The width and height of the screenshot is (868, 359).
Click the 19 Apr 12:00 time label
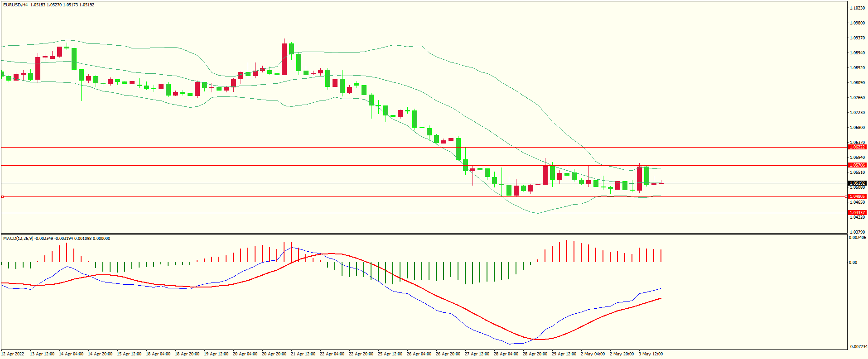click(x=216, y=354)
